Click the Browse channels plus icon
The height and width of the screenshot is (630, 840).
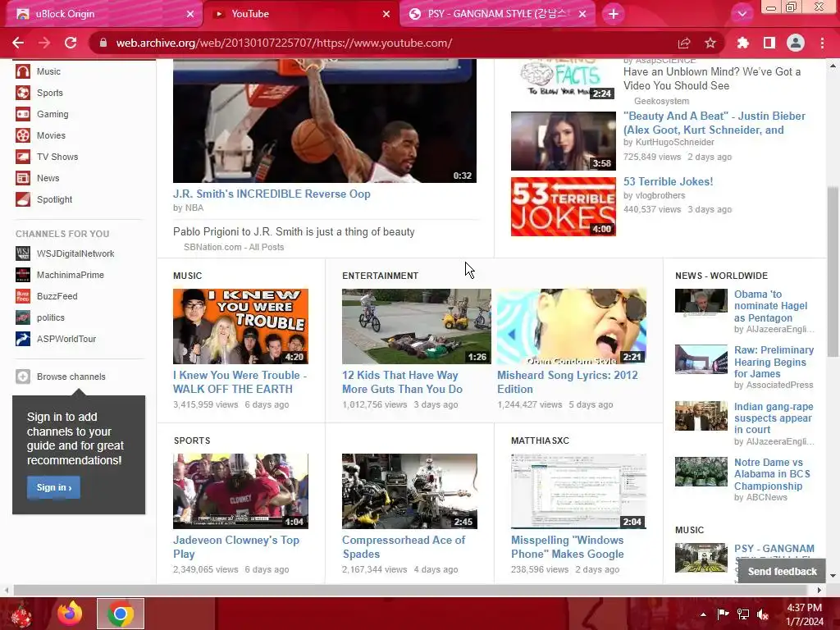22,377
